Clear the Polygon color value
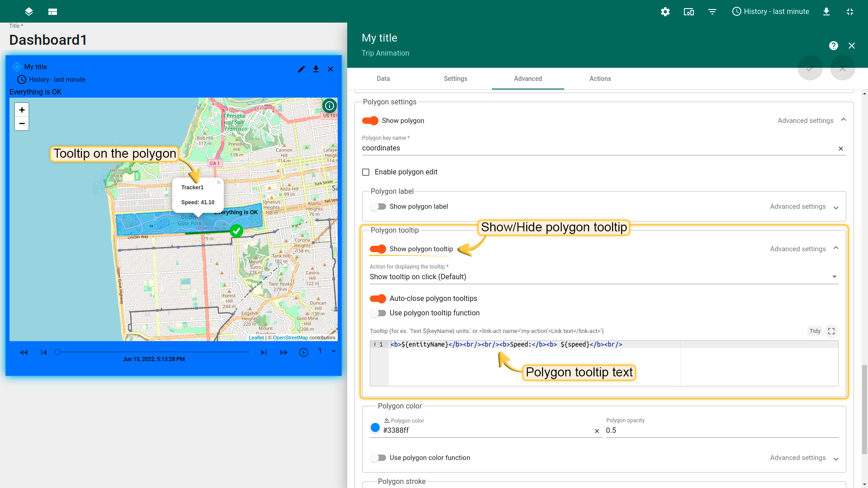 (x=597, y=431)
